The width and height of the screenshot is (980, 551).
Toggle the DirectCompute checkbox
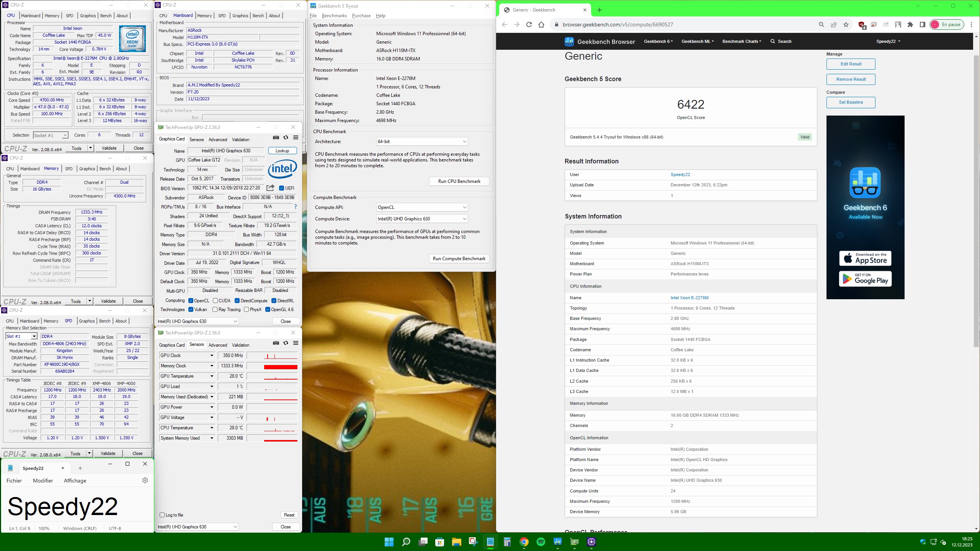237,301
